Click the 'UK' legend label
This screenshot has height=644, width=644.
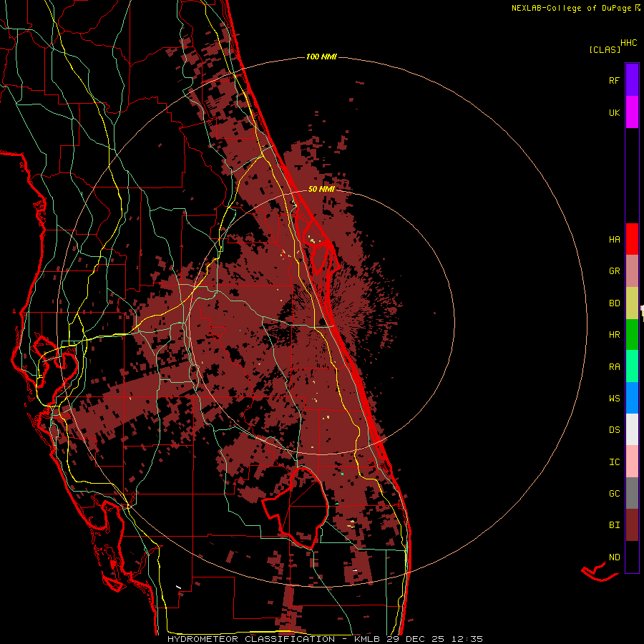pos(615,112)
